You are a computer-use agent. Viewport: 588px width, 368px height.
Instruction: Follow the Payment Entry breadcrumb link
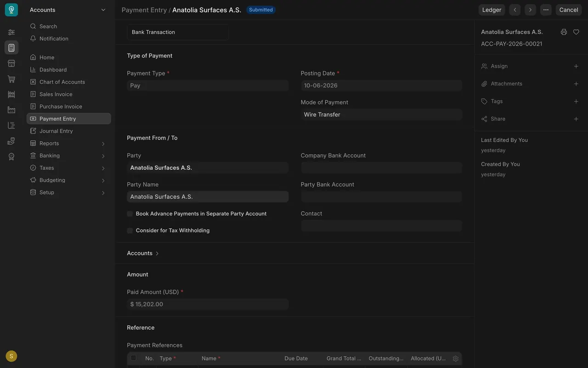click(x=144, y=10)
